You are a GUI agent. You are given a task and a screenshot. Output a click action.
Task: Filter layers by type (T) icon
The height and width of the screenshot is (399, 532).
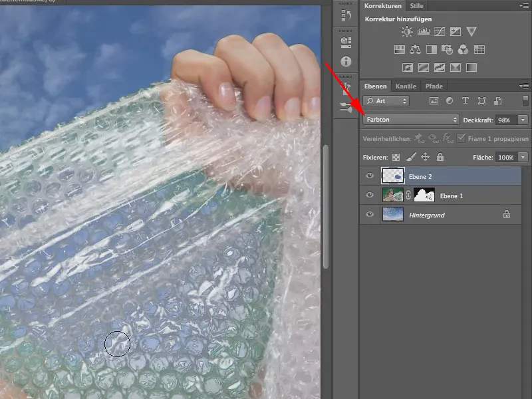click(465, 101)
